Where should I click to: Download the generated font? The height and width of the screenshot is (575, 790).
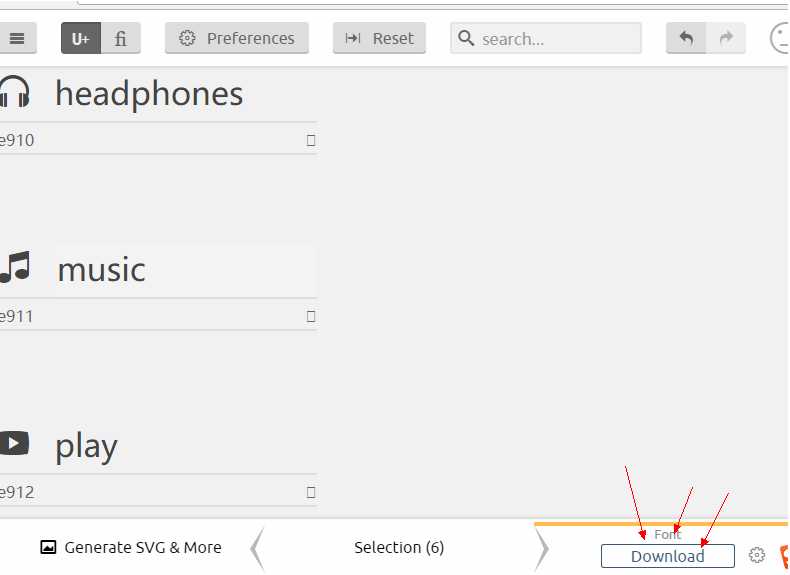tap(668, 556)
